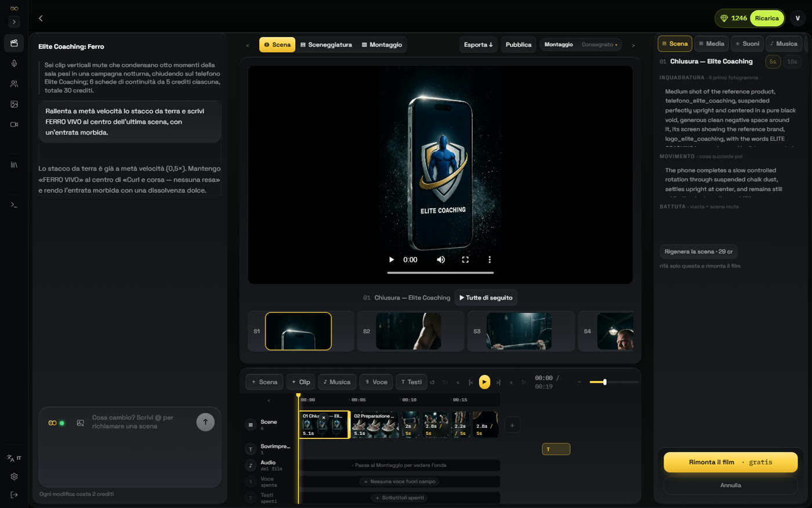Expand the left sidebar with the chevron

point(14,21)
